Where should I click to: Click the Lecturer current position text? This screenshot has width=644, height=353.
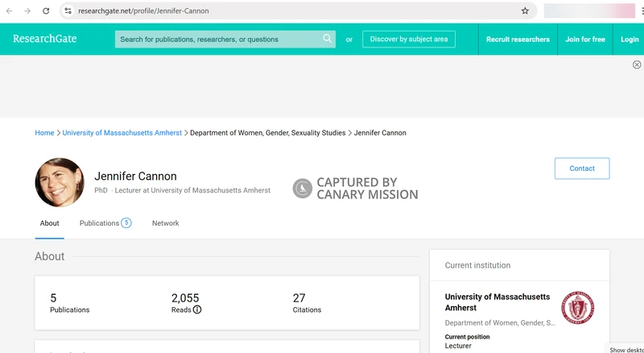pyautogui.click(x=458, y=346)
